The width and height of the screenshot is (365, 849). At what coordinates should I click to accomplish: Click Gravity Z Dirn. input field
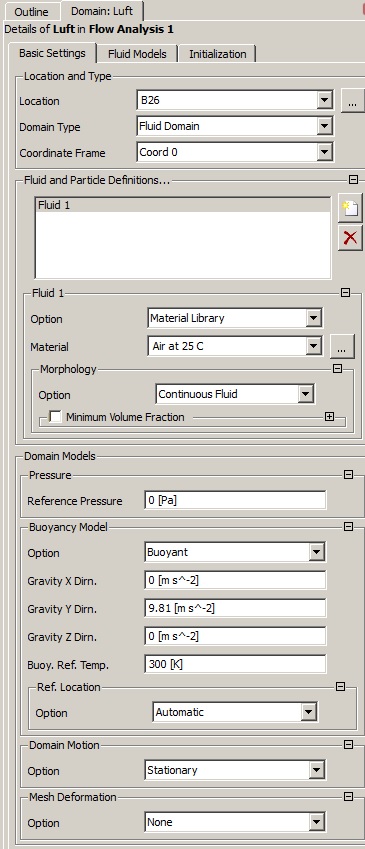pyautogui.click(x=235, y=636)
